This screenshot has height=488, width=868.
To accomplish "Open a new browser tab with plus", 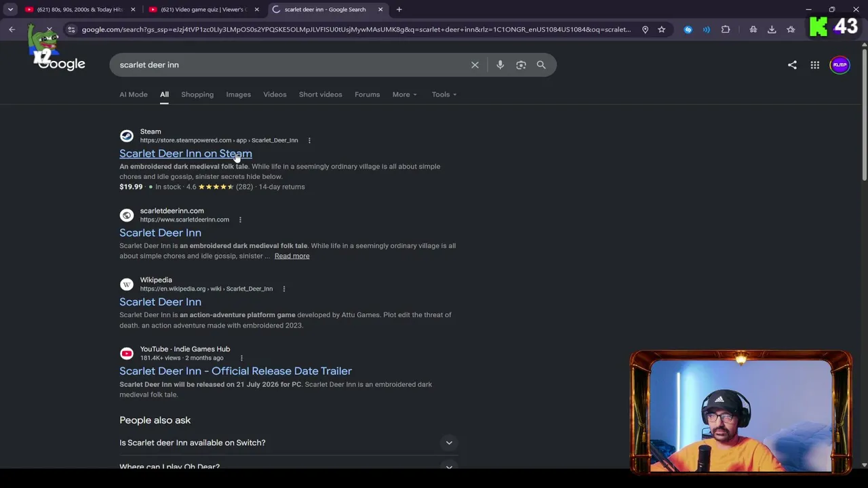I will click(399, 9).
